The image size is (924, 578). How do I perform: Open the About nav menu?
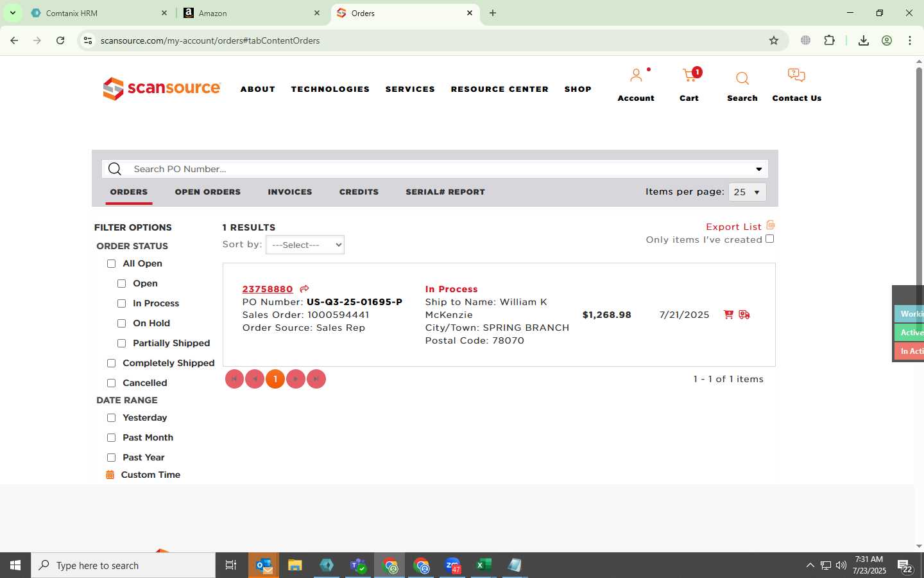[258, 89]
